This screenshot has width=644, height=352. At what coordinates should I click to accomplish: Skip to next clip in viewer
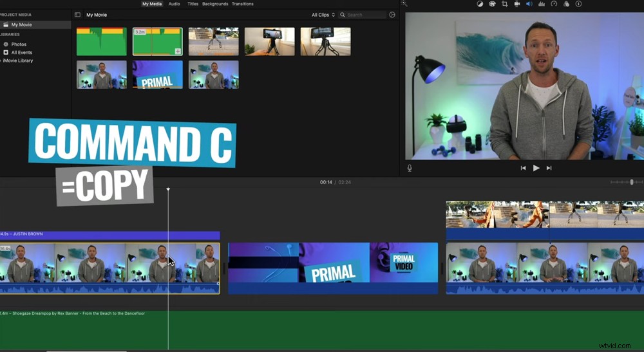click(549, 168)
